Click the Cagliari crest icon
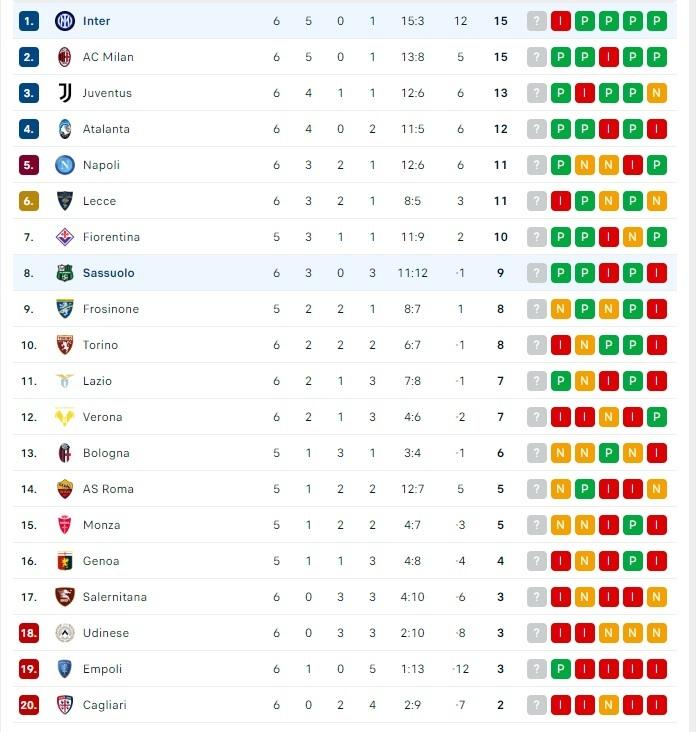The width and height of the screenshot is (696, 732). tap(65, 704)
